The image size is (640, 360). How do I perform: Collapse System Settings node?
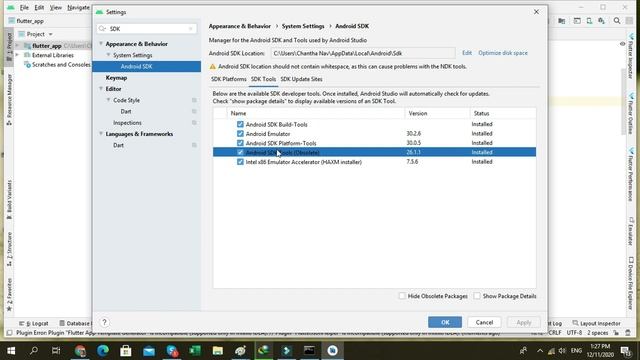pos(108,55)
